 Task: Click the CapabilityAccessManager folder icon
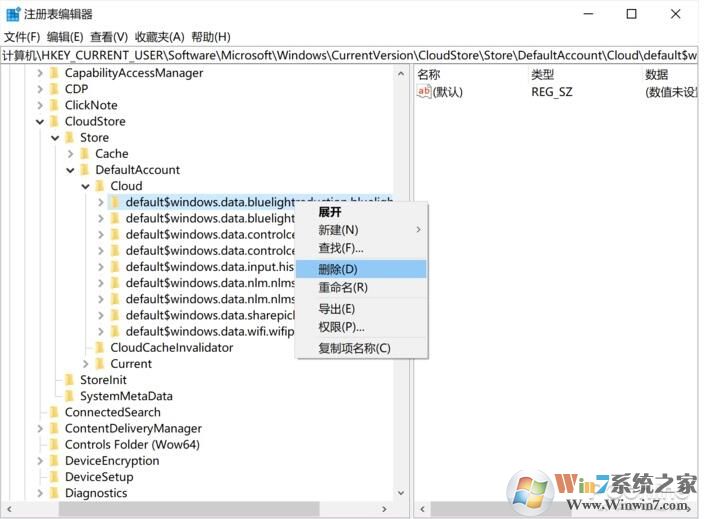tap(54, 73)
